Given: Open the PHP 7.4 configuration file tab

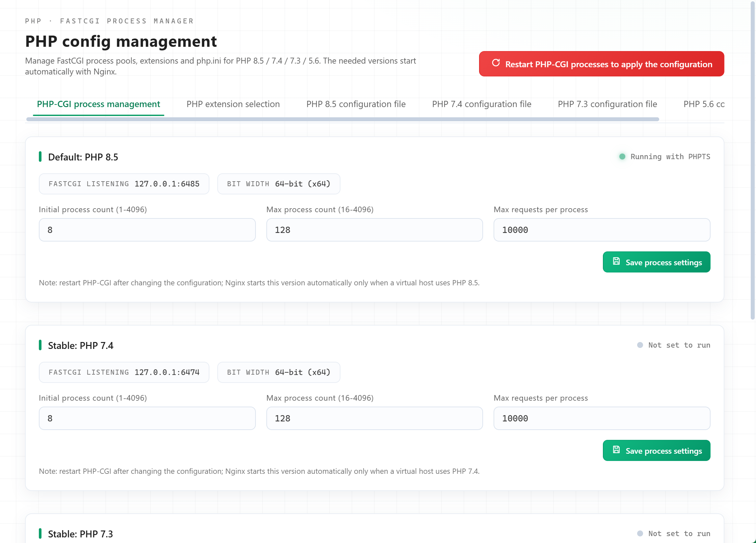Looking at the screenshot, I should [481, 104].
